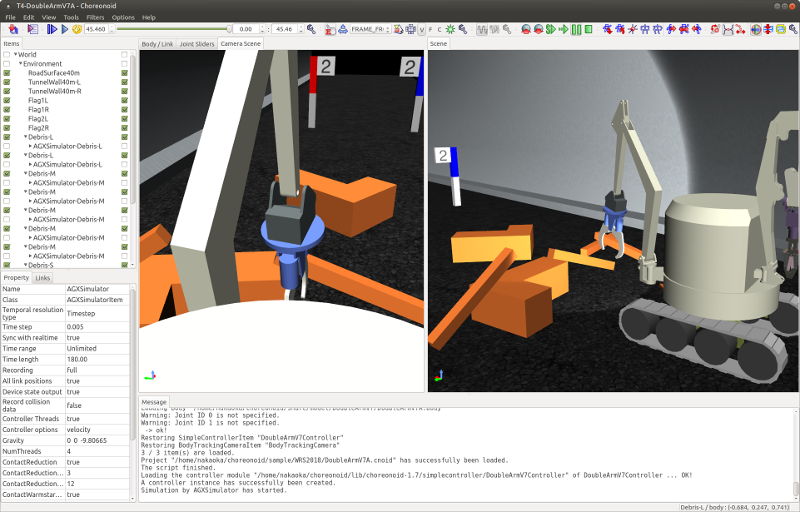Switch to the Joint Sliders tab
The image size is (800, 512).
pyautogui.click(x=196, y=44)
